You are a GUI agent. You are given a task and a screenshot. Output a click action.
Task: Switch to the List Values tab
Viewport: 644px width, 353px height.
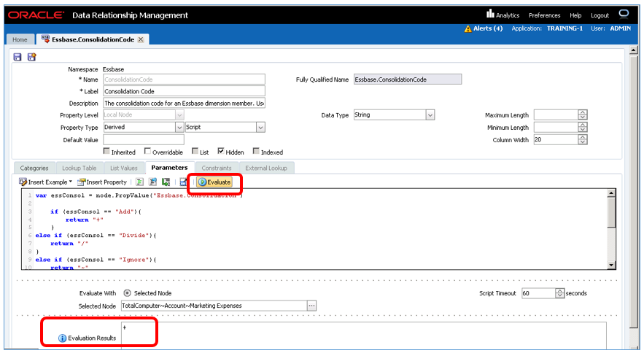click(x=124, y=168)
